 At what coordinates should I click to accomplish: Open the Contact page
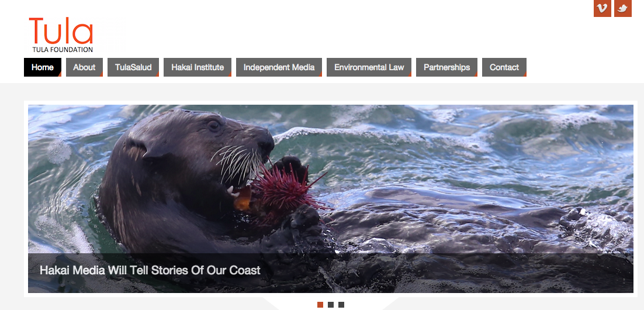[x=504, y=67]
